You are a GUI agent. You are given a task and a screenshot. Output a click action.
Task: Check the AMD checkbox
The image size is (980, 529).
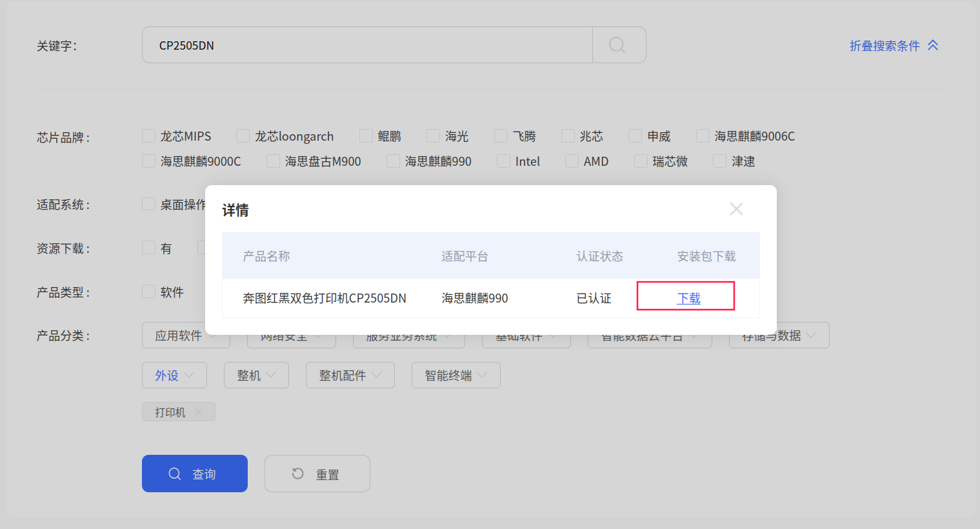tap(572, 161)
